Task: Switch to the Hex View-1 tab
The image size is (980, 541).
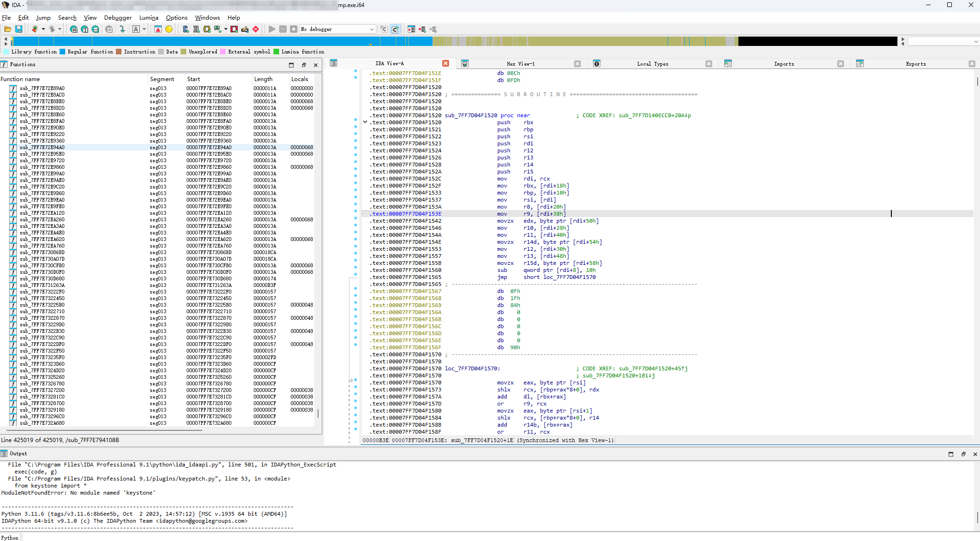Action: [x=520, y=64]
